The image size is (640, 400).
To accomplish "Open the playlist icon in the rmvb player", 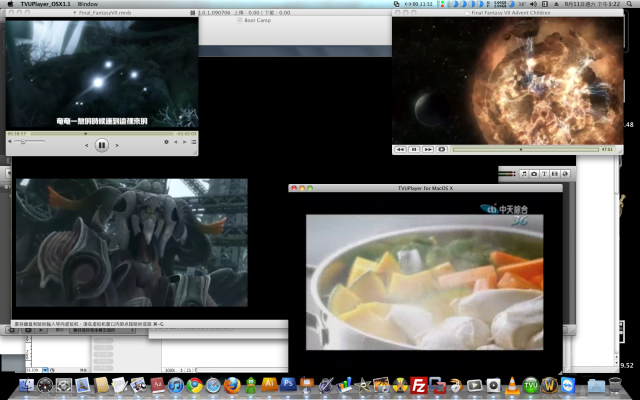I will pos(193,142).
